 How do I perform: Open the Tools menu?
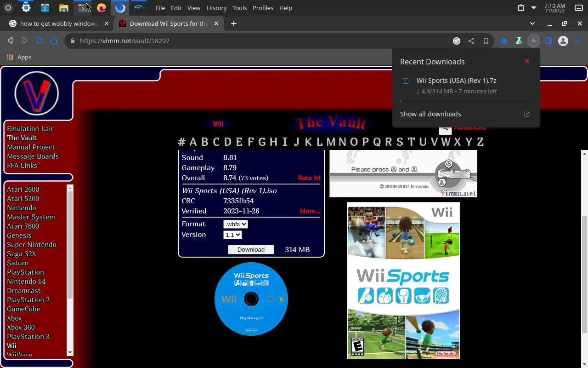point(240,8)
